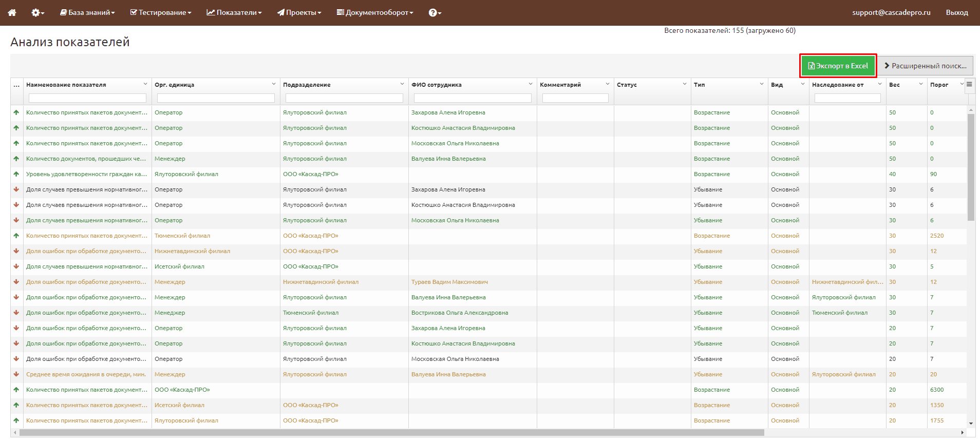Click the support@cascadepro.ru account link
980x441 pixels.
891,12
